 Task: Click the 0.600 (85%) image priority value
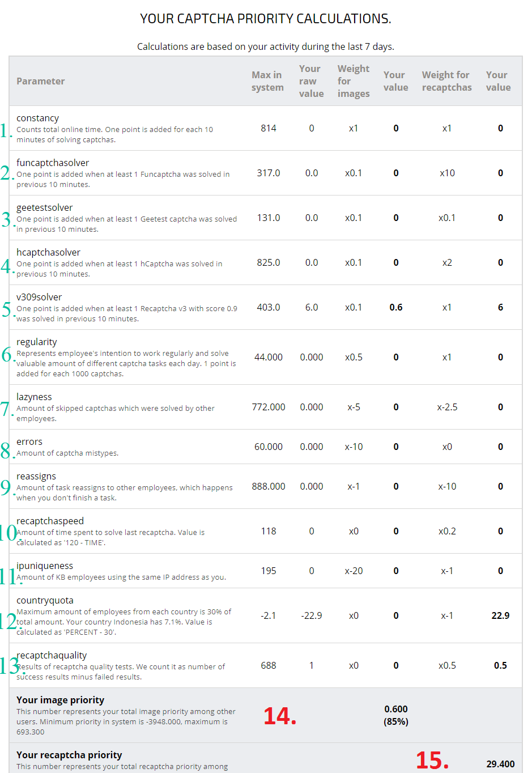click(x=396, y=715)
